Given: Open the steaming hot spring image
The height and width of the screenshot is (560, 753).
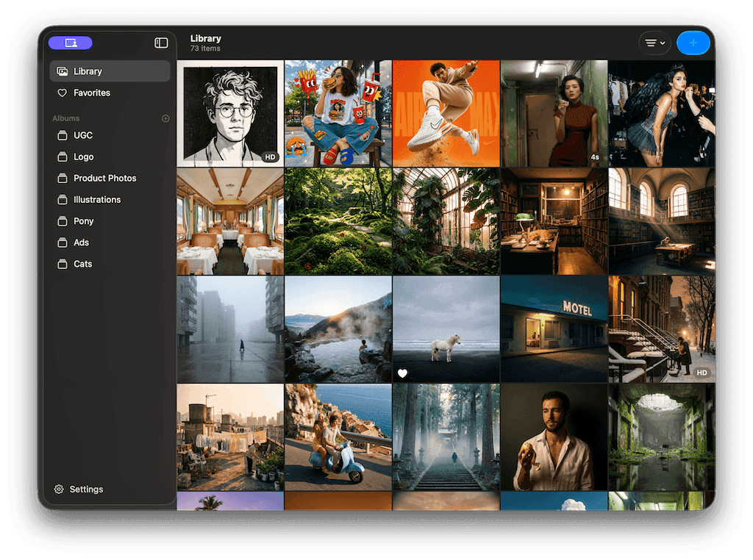Looking at the screenshot, I should pyautogui.click(x=338, y=329).
